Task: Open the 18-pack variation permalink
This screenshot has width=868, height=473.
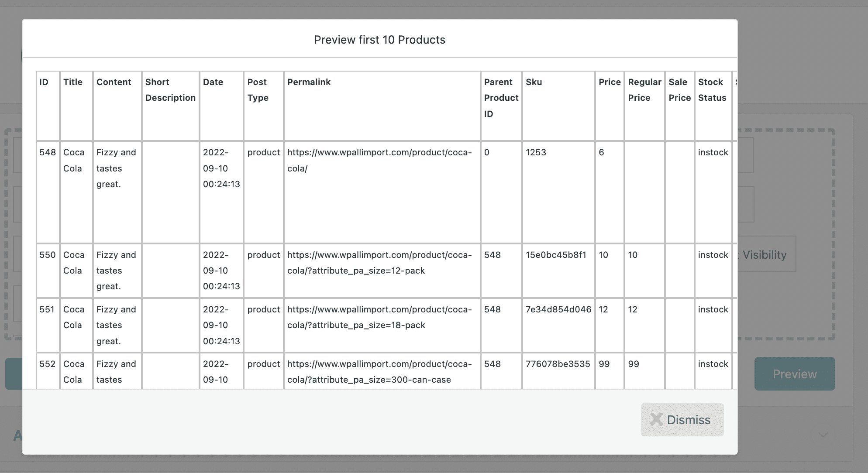Action: point(379,317)
